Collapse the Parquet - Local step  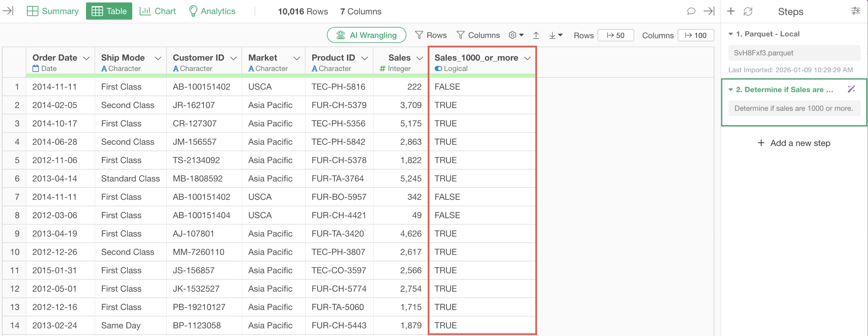point(731,34)
